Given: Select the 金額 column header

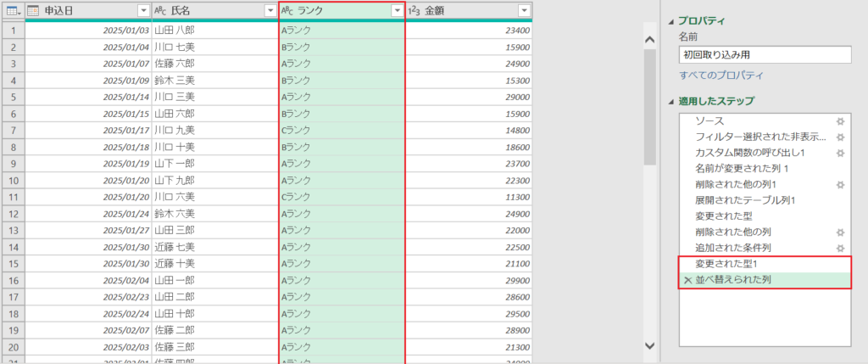Looking at the screenshot, I should coord(469,11).
